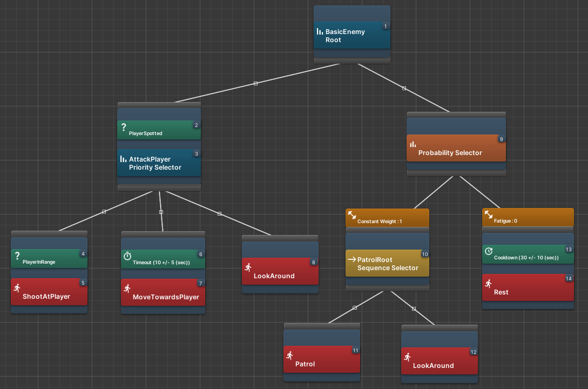Click the question mark icon on PlayerSpotted
The height and width of the screenshot is (389, 588).
pos(123,128)
